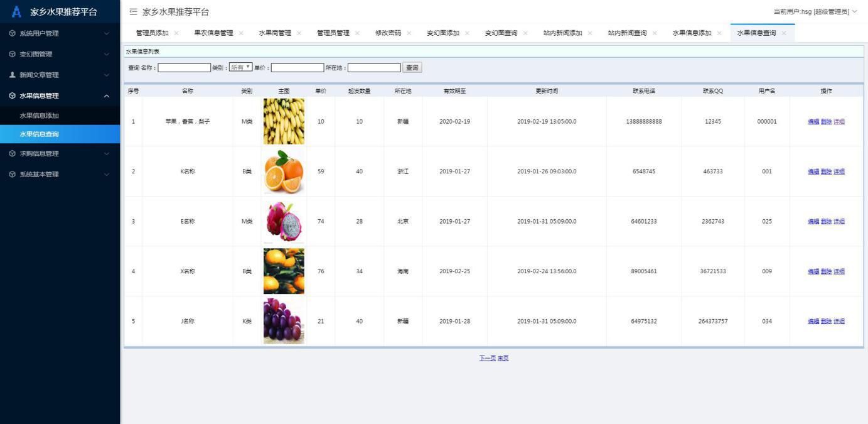868x424 pixels.
Task: Collapse the 水果信息管理 chevron
Action: [107, 95]
